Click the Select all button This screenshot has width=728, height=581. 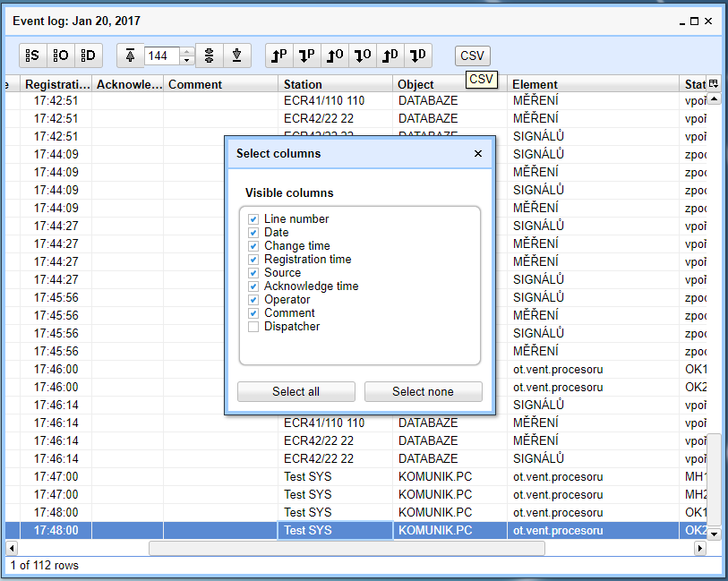point(296,392)
